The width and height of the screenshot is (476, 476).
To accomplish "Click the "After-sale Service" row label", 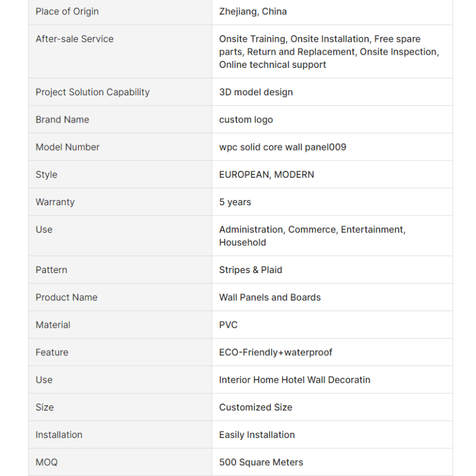I will pos(74,39).
